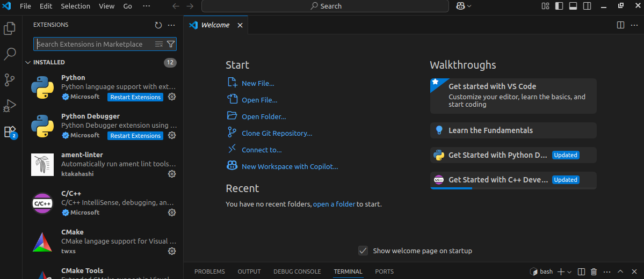Click Restart Extensions for Python Debugger
The height and width of the screenshot is (279, 644).
tap(135, 136)
